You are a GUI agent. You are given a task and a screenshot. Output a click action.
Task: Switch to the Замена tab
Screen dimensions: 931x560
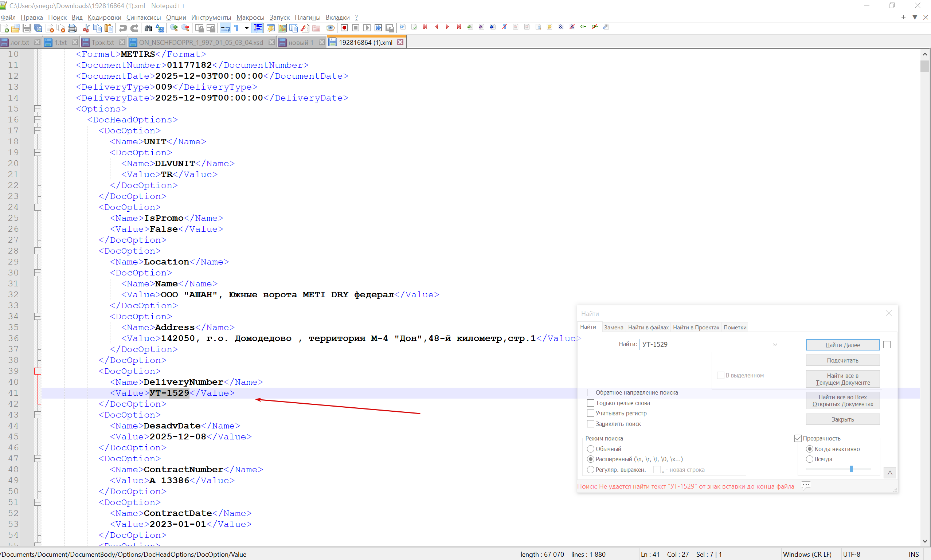click(x=613, y=327)
